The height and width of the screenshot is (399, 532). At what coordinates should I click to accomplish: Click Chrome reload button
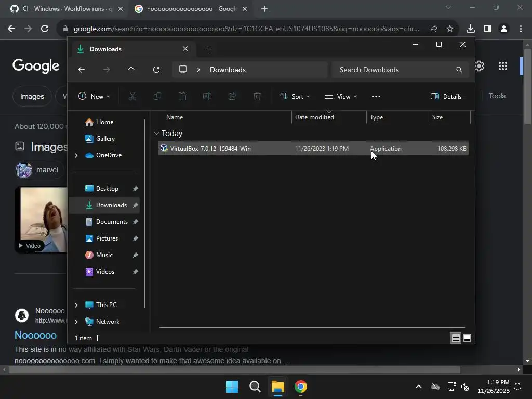45,29
